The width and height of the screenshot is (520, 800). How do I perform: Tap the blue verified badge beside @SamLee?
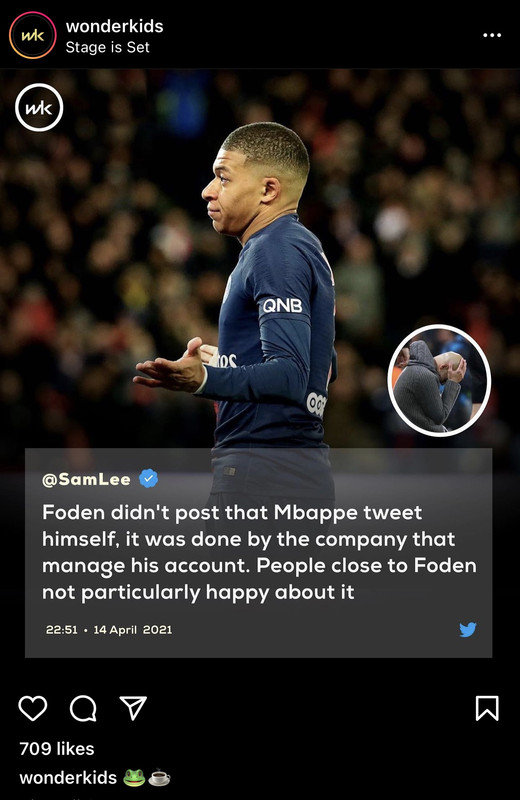(x=148, y=479)
